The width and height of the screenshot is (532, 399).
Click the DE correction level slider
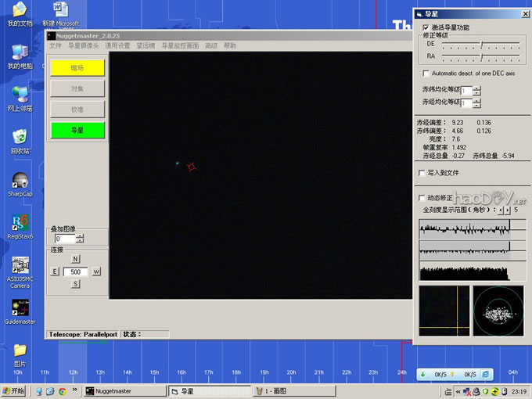[481, 44]
